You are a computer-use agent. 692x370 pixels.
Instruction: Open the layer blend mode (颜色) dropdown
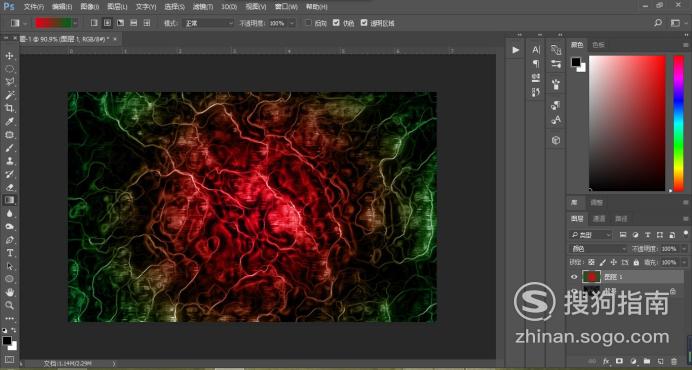[598, 249]
